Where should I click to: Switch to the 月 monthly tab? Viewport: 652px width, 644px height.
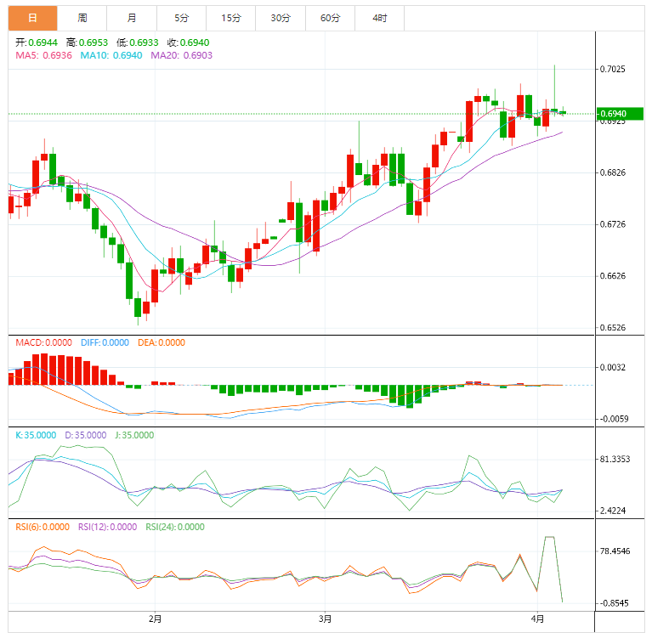132,19
